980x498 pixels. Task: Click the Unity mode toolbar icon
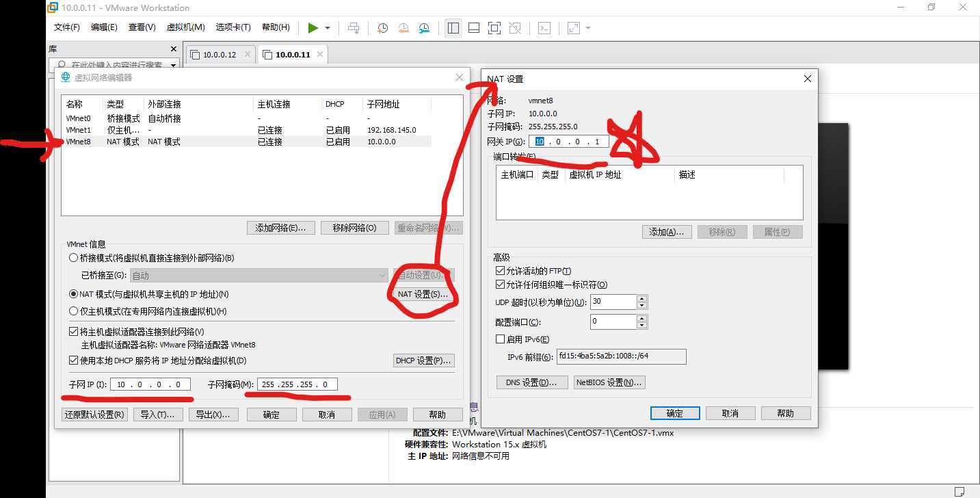click(515, 28)
